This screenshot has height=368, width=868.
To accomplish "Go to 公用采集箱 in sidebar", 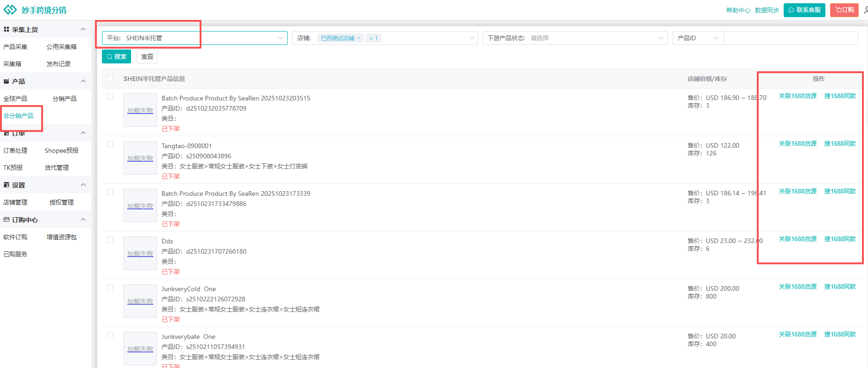I will (62, 47).
